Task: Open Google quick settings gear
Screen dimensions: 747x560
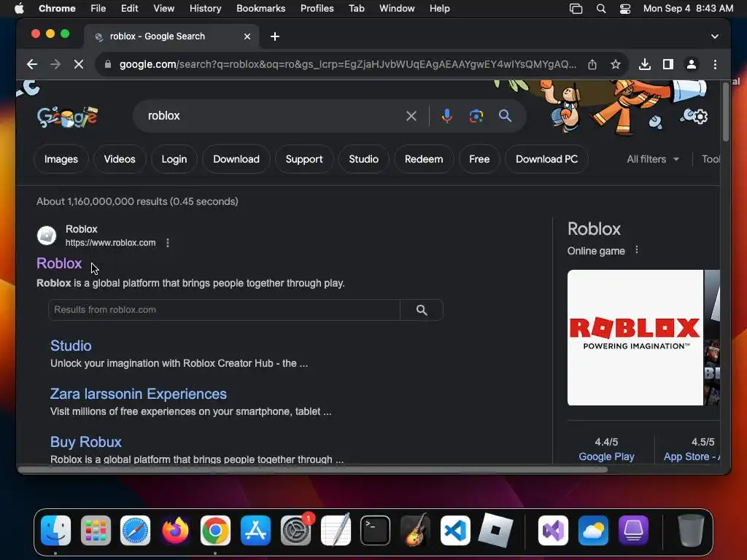Action: [700, 117]
